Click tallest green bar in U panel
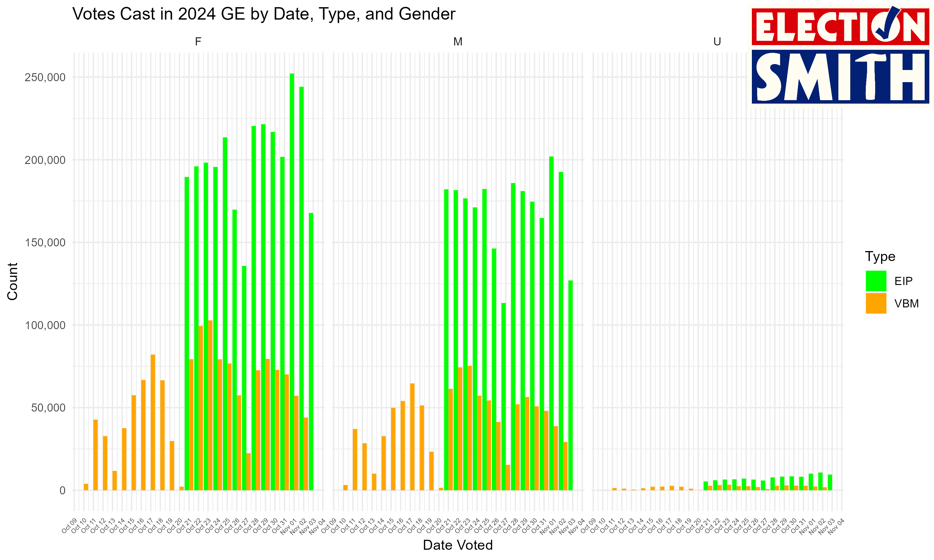 pyautogui.click(x=820, y=481)
